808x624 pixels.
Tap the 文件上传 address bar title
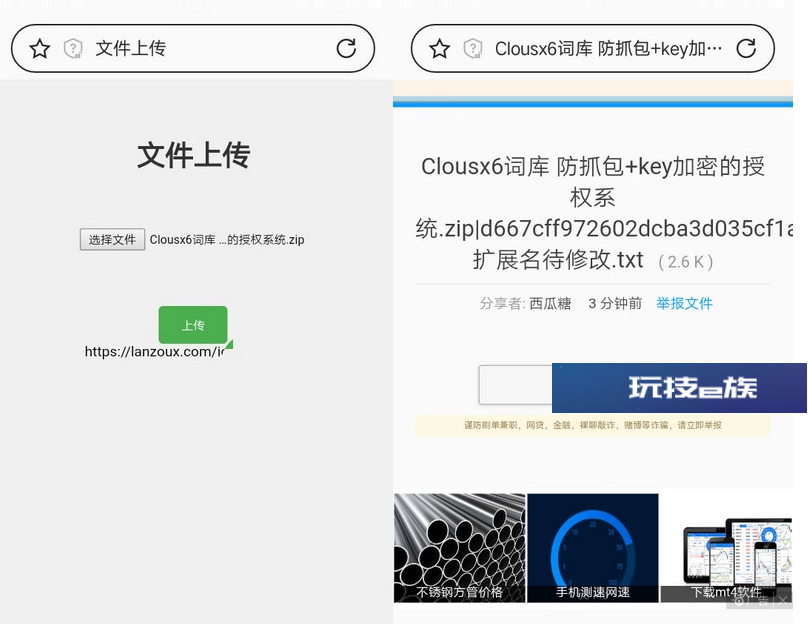tap(131, 48)
